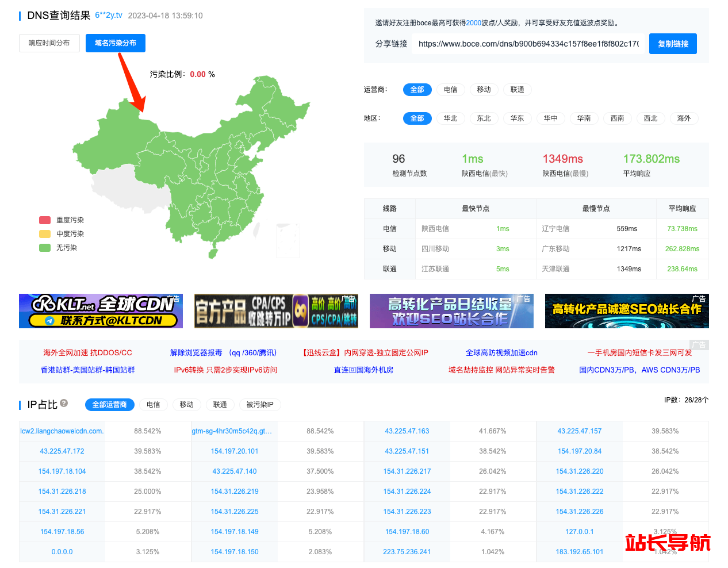The height and width of the screenshot is (568, 728).
Task: Click IP 154.197.20.101
Action: pyautogui.click(x=235, y=451)
